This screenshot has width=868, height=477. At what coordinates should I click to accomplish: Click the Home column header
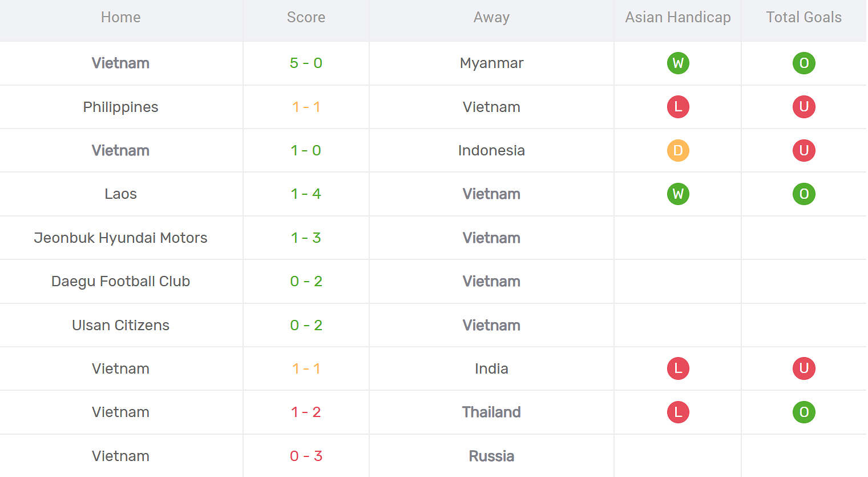click(x=120, y=17)
